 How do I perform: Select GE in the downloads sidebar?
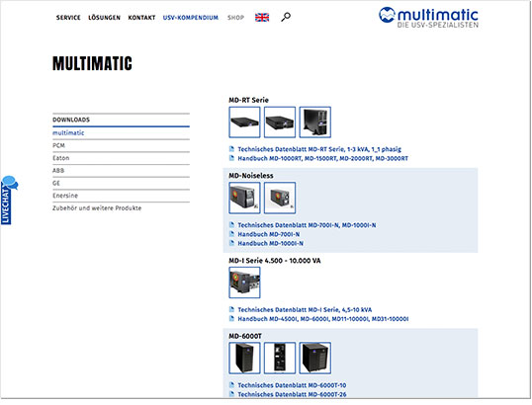pos(56,183)
